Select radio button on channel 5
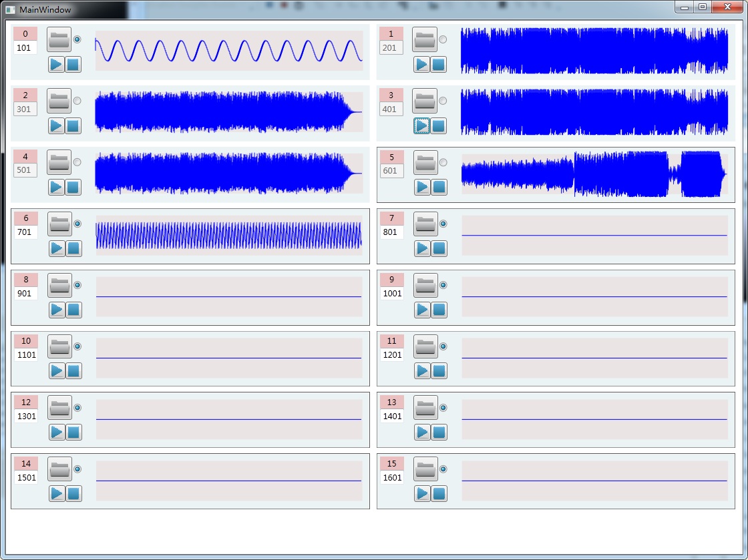 click(443, 162)
